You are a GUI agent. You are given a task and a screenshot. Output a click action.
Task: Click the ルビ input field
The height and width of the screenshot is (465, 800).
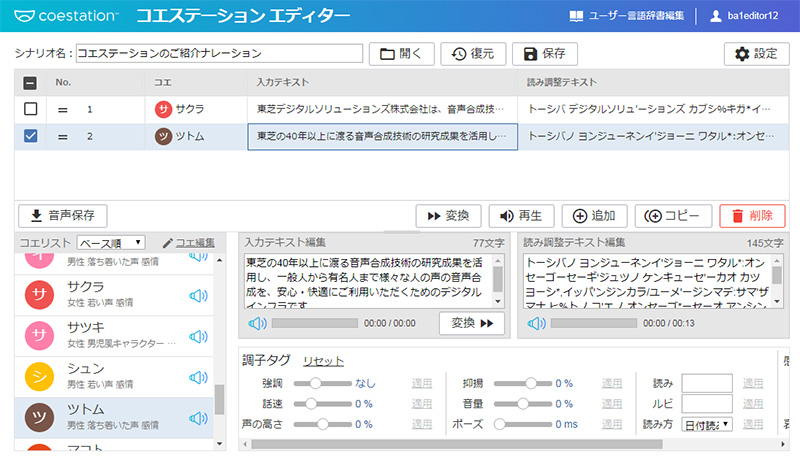point(707,404)
